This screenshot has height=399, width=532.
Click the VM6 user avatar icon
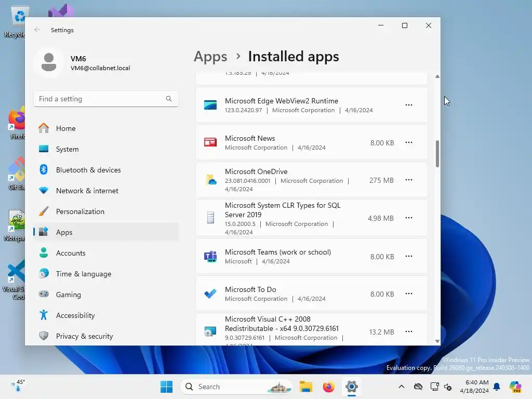(x=49, y=62)
